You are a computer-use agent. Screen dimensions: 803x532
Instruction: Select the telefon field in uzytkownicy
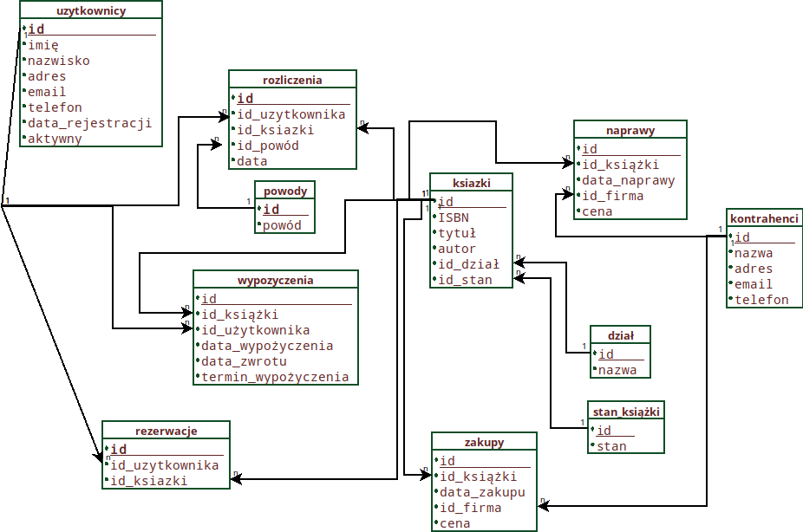coord(55,107)
